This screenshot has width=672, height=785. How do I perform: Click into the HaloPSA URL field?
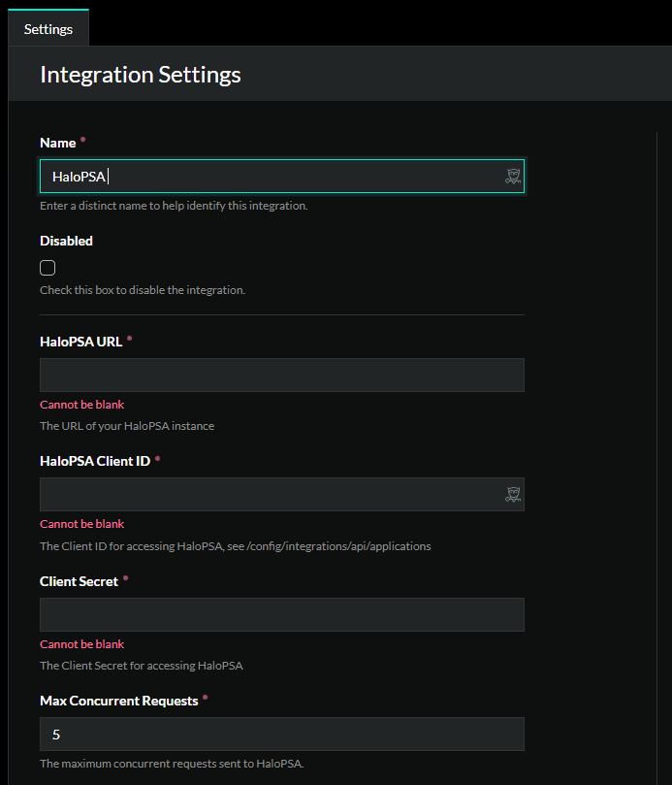tap(281, 375)
